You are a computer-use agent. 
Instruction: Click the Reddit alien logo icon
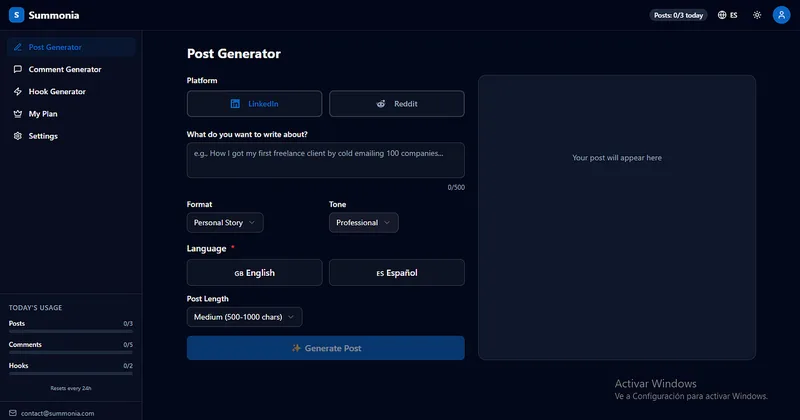[381, 104]
